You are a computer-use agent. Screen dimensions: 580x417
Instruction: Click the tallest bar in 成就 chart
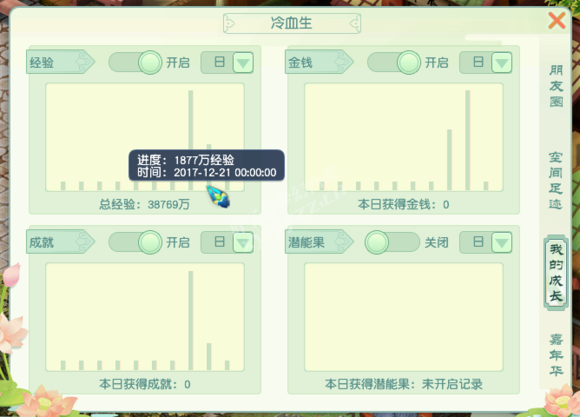click(190, 320)
